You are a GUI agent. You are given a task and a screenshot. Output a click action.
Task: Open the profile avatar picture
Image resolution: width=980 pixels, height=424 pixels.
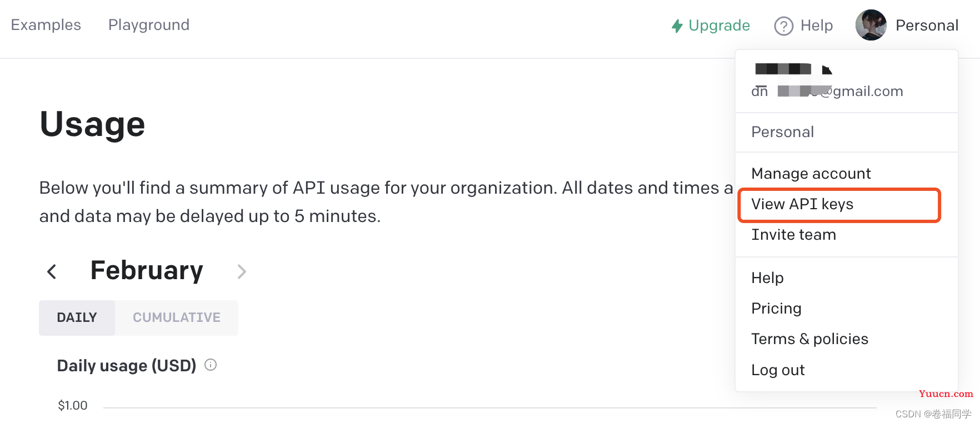(x=871, y=25)
